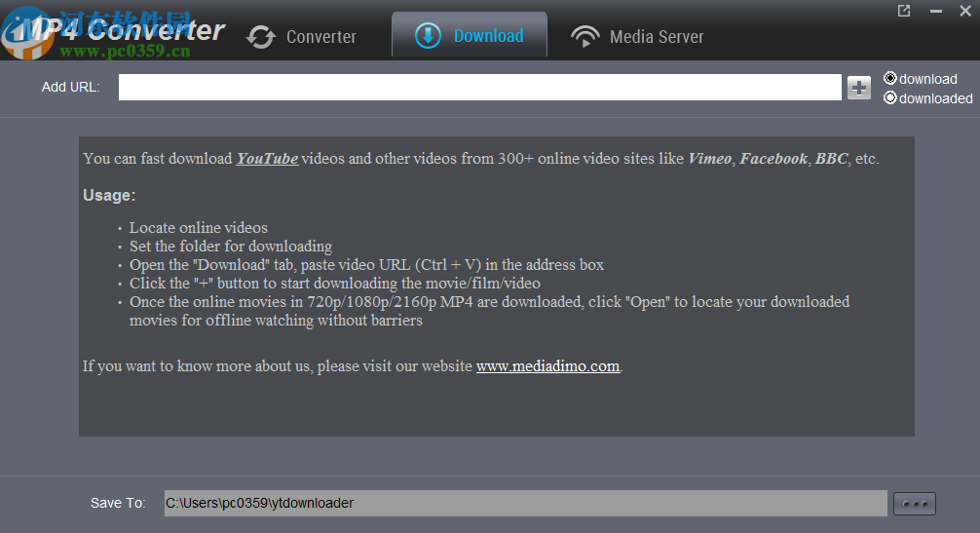Focus the Add URL input box
The image size is (980, 533).
coord(480,88)
